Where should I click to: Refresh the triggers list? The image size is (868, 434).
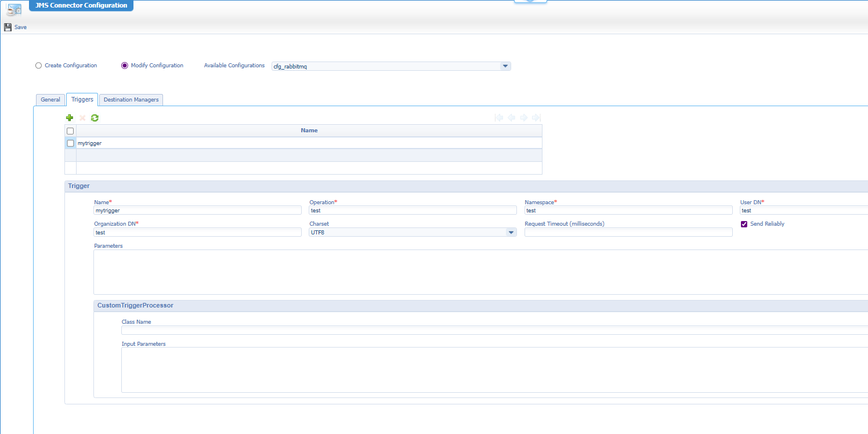point(95,118)
